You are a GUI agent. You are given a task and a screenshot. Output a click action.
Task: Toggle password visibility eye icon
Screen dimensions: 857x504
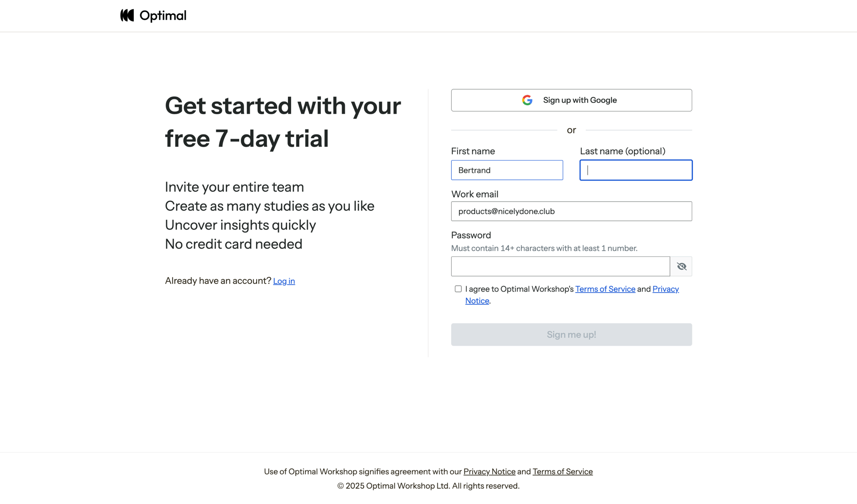pyautogui.click(x=681, y=266)
